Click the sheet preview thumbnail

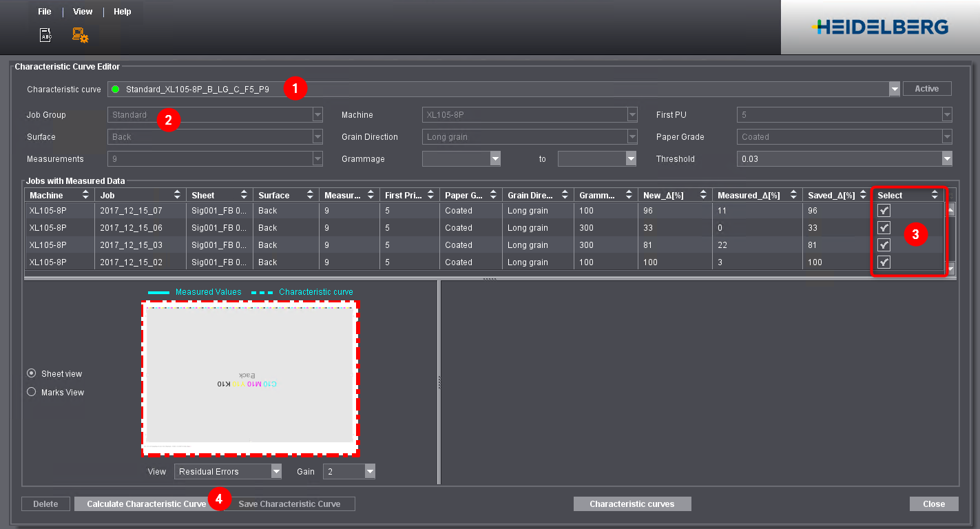tap(251, 377)
